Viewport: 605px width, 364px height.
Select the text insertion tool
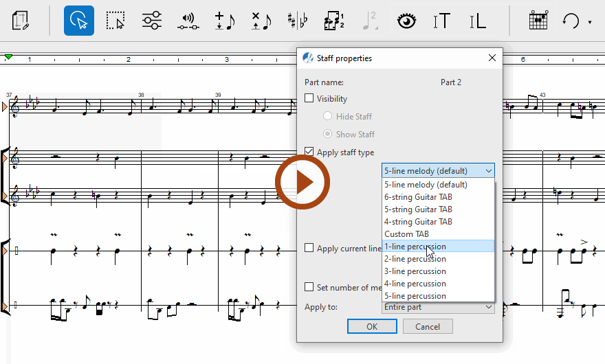pyautogui.click(x=442, y=21)
